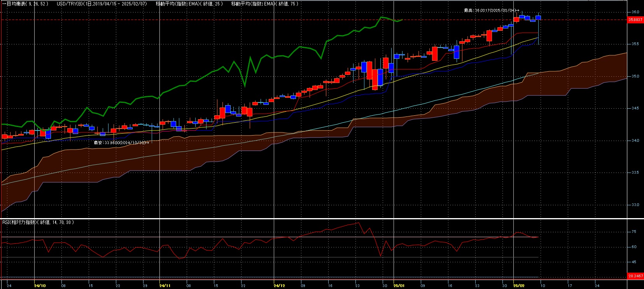Click the 25/01 month marker on date axis
Viewport: 644px width, 289px height.
399,285
